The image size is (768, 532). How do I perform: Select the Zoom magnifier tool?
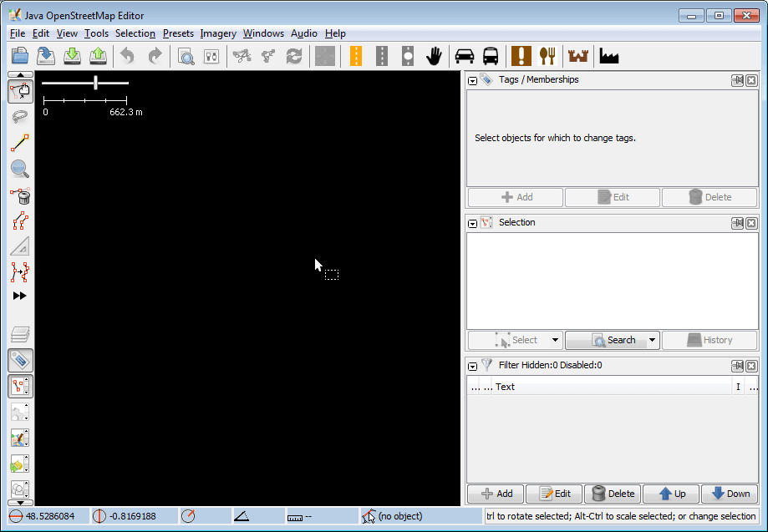[x=20, y=170]
